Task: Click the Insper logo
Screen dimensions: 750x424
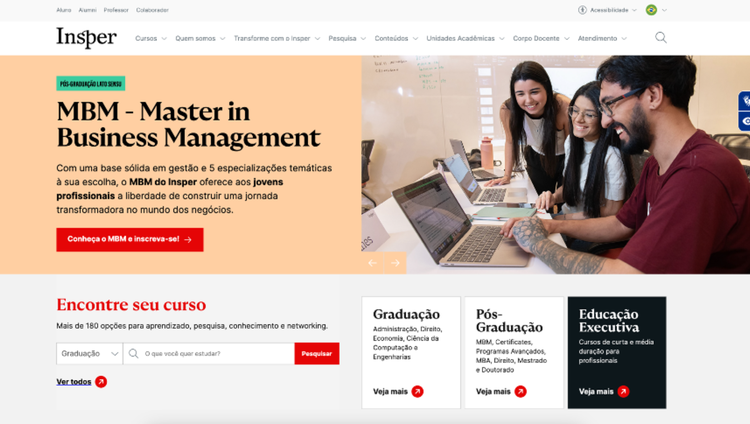Action: click(87, 37)
